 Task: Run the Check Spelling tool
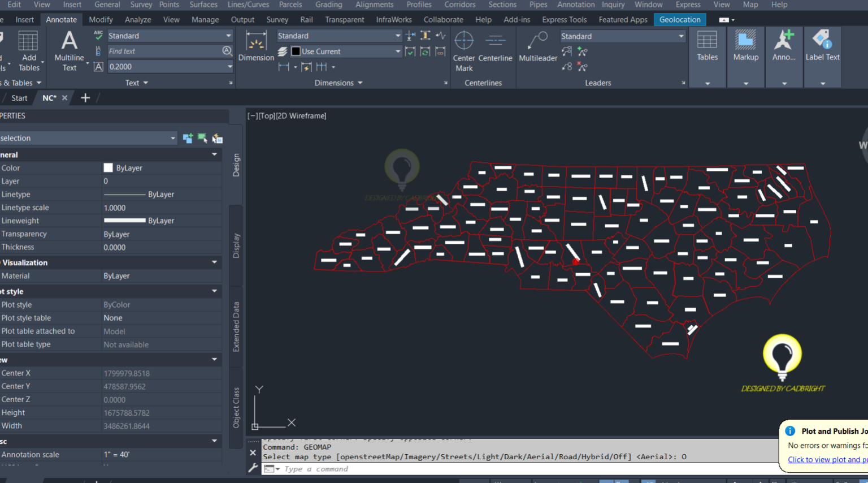coord(98,35)
